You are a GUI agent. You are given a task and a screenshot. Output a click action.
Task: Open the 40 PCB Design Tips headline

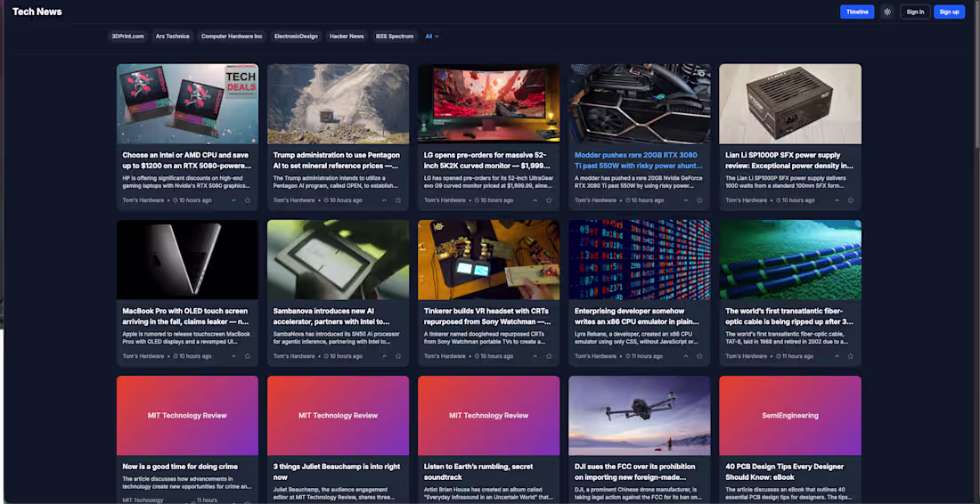tap(785, 472)
